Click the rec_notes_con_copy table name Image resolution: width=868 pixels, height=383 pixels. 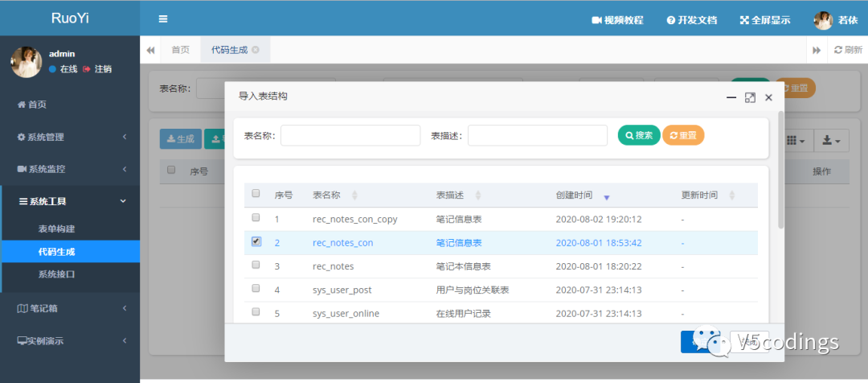tap(355, 220)
